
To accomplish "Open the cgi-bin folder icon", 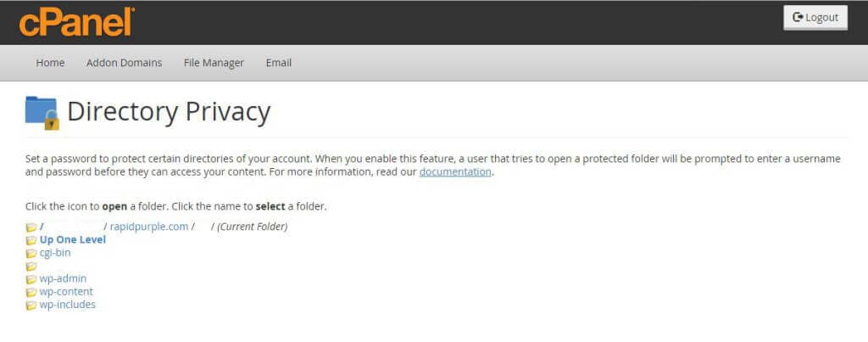I will [x=31, y=253].
